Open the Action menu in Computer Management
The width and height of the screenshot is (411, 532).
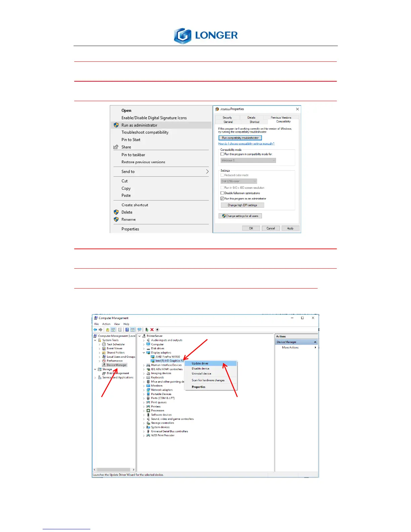pyautogui.click(x=106, y=324)
